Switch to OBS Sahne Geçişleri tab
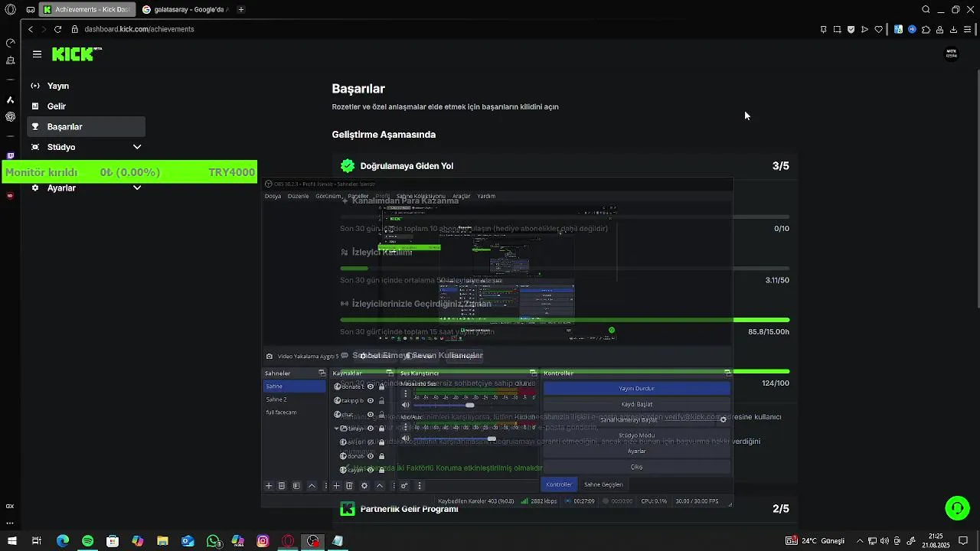Image resolution: width=980 pixels, height=551 pixels. pyautogui.click(x=603, y=484)
